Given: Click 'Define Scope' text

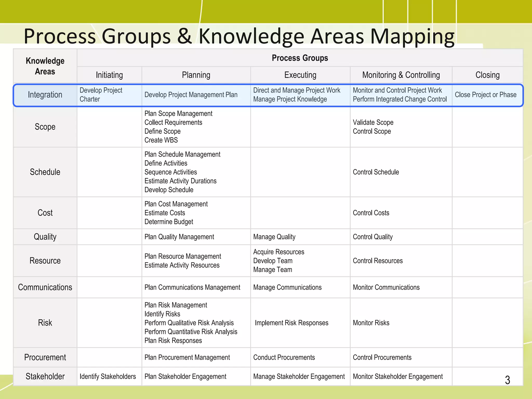Looking at the screenshot, I should point(162,131).
